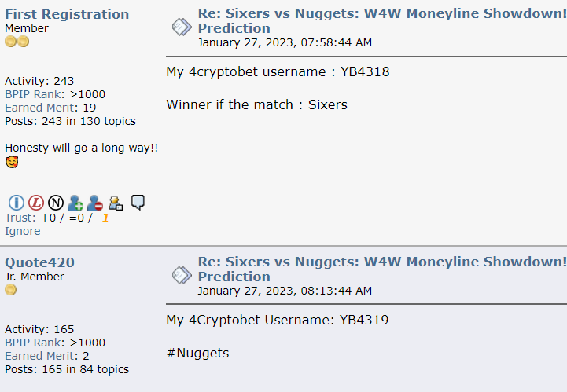The height and width of the screenshot is (392, 567).
Task: Click the add user plus icon
Action: click(75, 203)
